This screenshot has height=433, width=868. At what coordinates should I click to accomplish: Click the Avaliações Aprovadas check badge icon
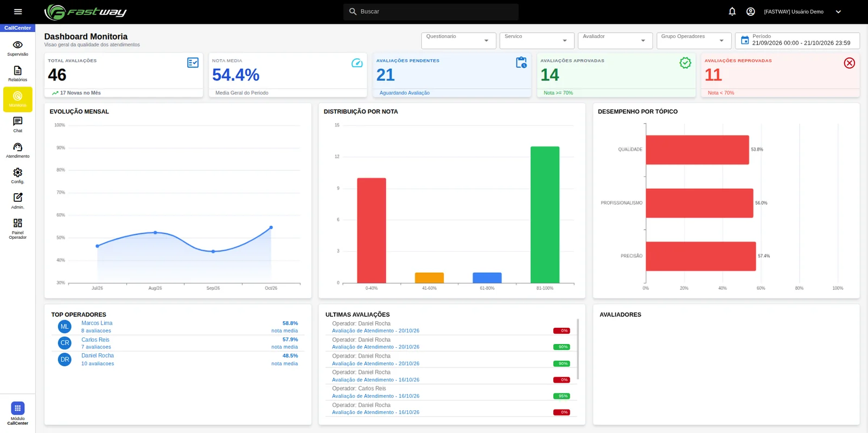(685, 63)
